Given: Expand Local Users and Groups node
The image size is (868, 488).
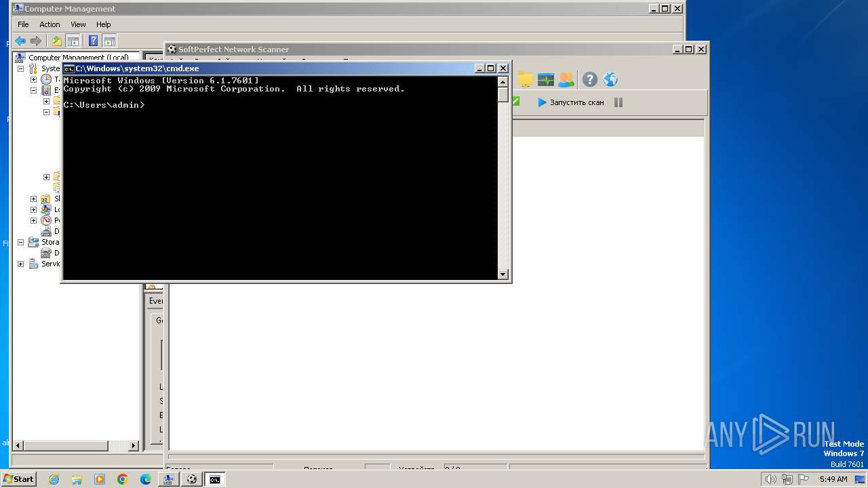Looking at the screenshot, I should 33,209.
